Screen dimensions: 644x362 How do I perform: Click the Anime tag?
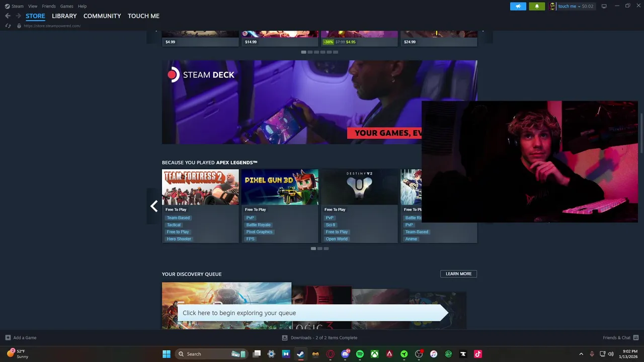[411, 239]
